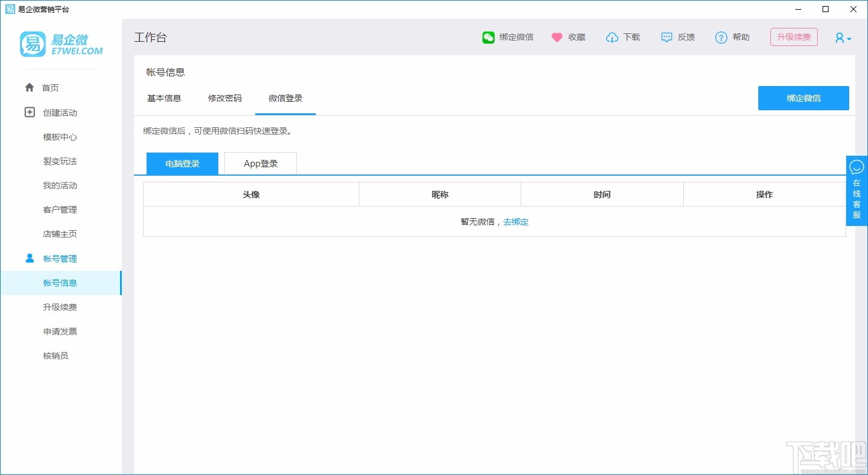Open the 基本信息 tab
The height and width of the screenshot is (475, 868).
[x=164, y=98]
